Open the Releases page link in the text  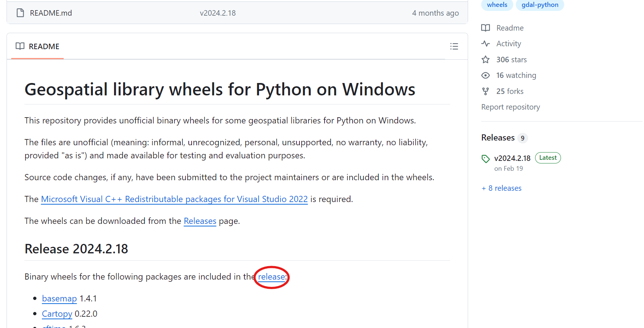[x=200, y=221]
